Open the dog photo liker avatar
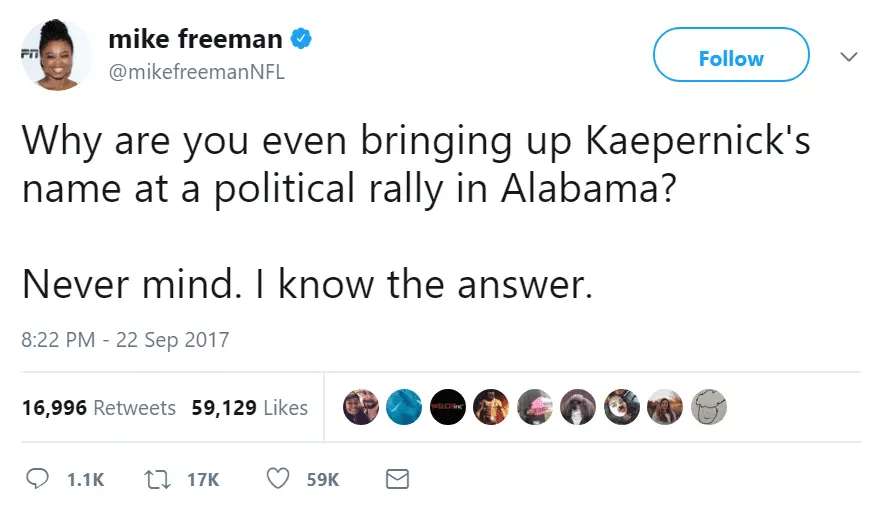The width and height of the screenshot is (873, 505). click(x=578, y=407)
